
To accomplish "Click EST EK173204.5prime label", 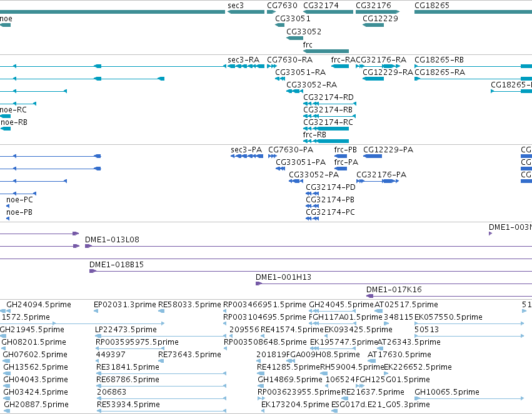I will (295, 405).
